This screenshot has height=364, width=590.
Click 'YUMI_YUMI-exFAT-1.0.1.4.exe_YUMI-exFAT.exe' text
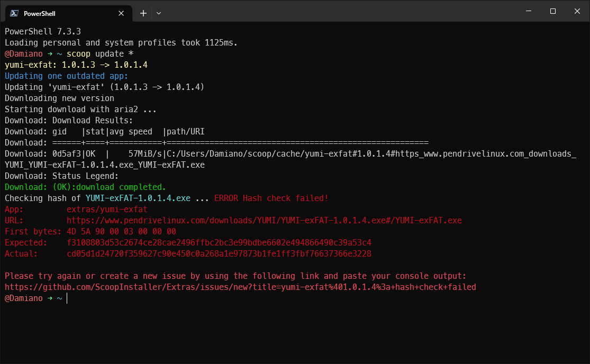[x=105, y=165]
